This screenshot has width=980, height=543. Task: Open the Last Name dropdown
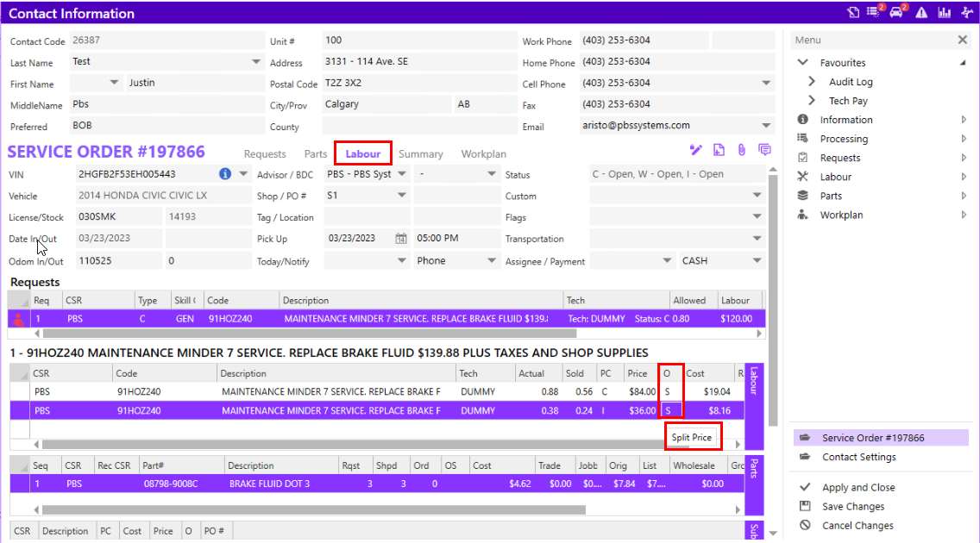click(x=256, y=62)
